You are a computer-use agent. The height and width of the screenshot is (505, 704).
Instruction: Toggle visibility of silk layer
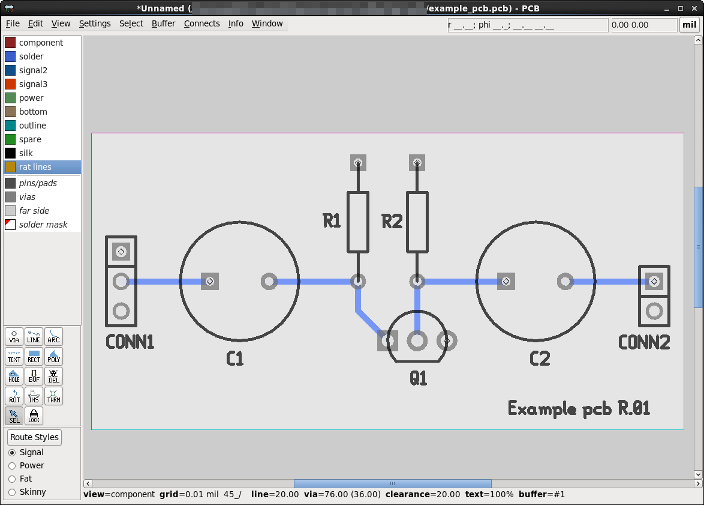[x=10, y=153]
